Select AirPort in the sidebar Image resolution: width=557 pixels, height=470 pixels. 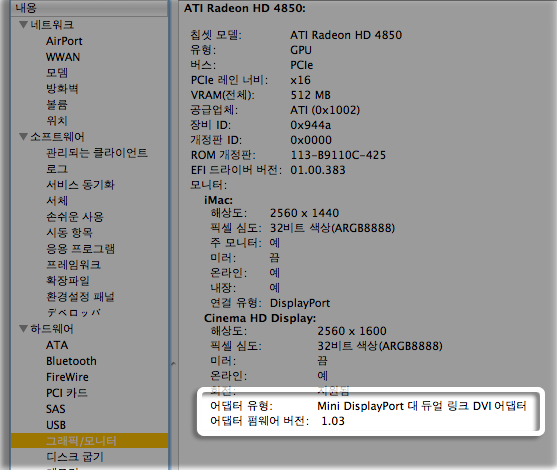[64, 41]
